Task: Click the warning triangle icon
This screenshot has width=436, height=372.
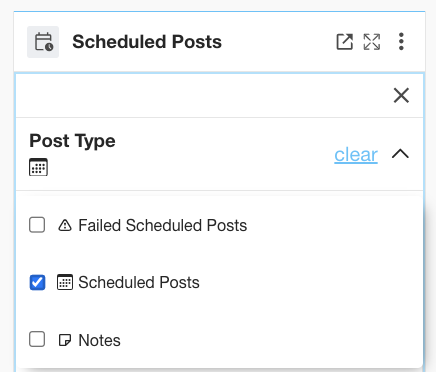Action: coord(65,225)
